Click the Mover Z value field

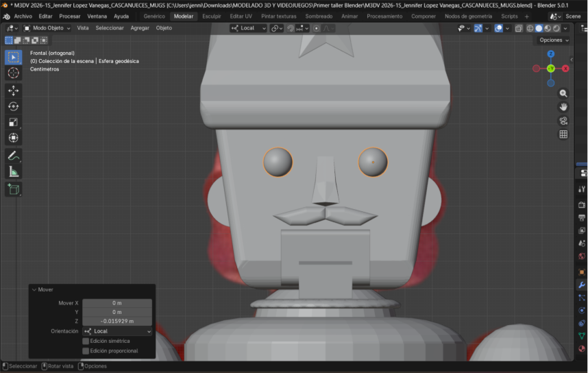117,321
